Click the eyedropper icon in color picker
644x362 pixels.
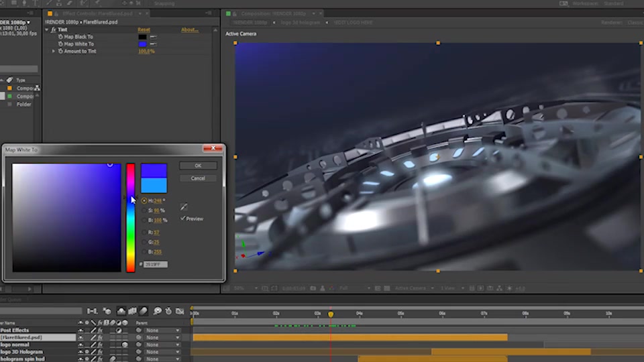tap(184, 206)
